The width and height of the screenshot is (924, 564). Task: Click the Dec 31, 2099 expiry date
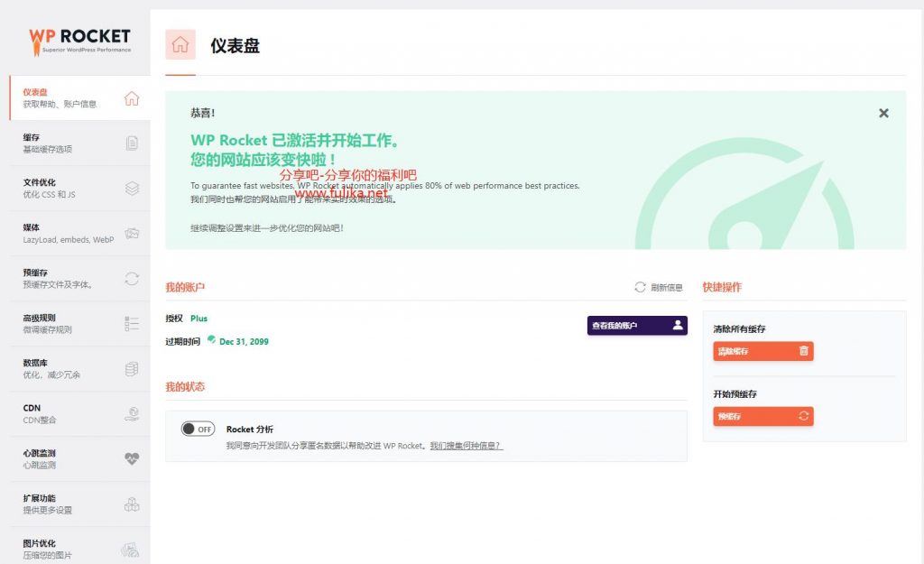tap(244, 341)
